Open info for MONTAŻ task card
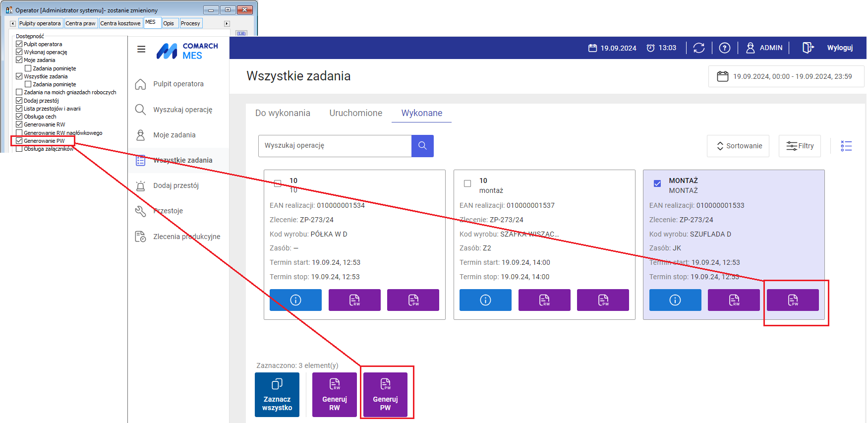Screen dimensions: 868x423 tap(675, 300)
